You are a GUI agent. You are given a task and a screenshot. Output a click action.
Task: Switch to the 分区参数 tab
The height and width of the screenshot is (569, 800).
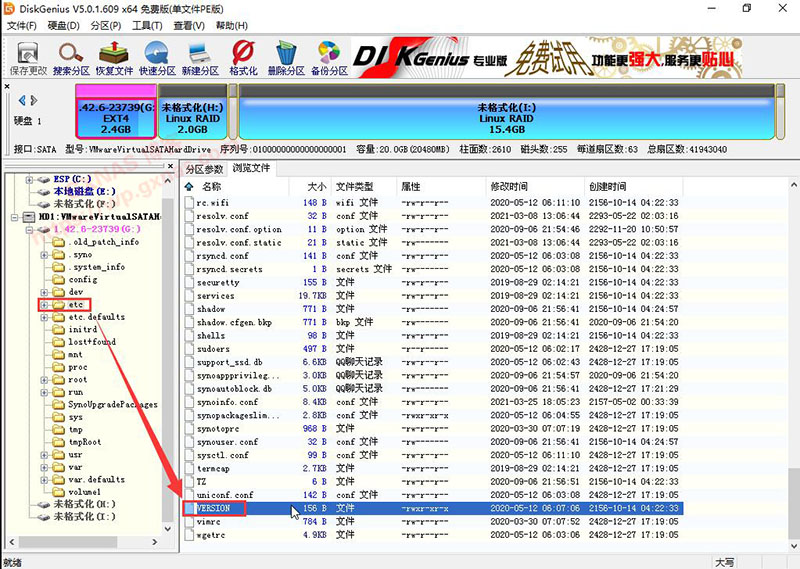(205, 168)
